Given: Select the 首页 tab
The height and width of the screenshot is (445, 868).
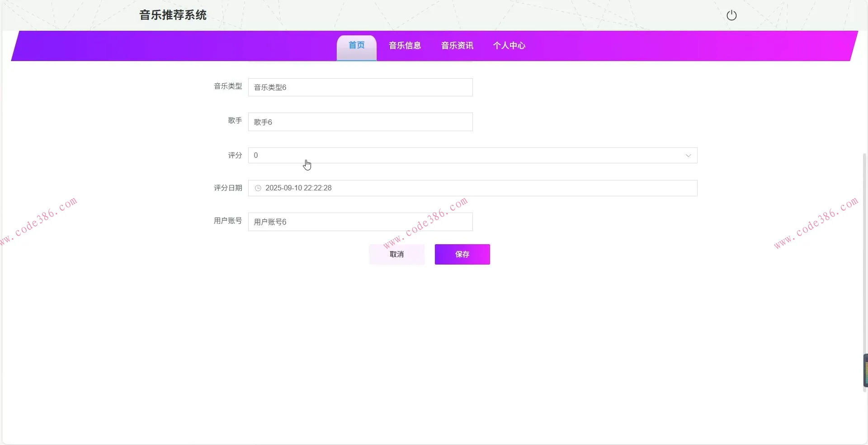Looking at the screenshot, I should [356, 45].
